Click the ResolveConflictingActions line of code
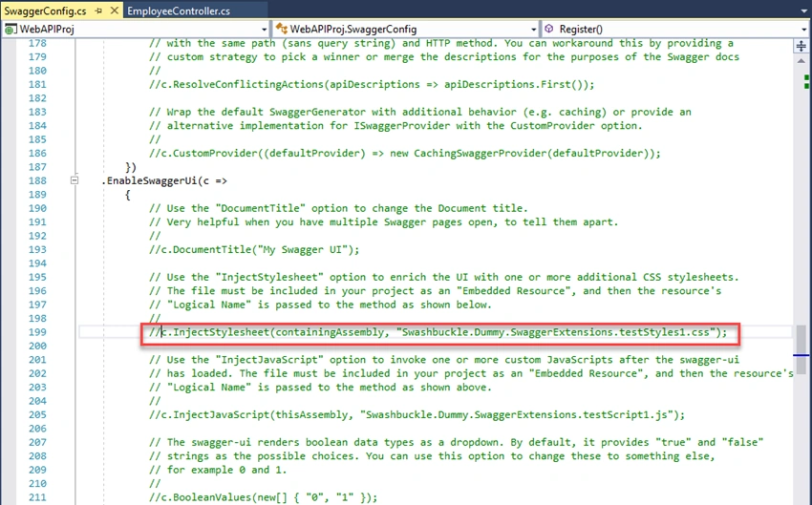Screen dimensions: 812x505 [x=372, y=84]
